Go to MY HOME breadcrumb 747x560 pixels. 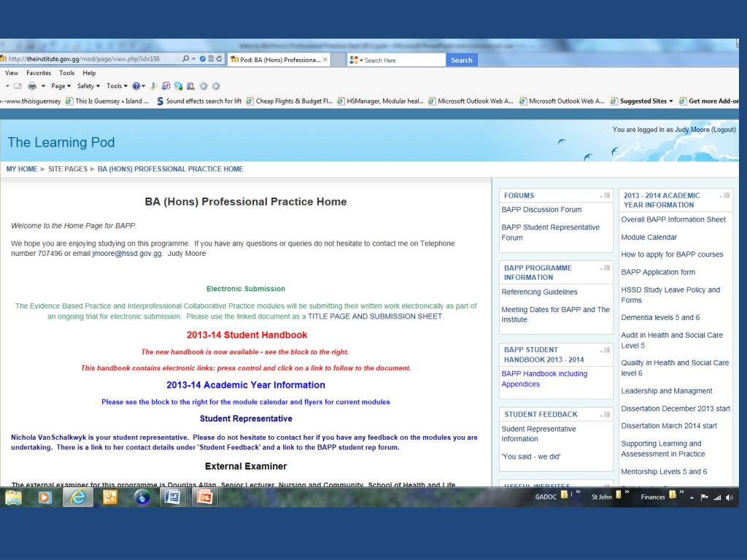[x=22, y=169]
